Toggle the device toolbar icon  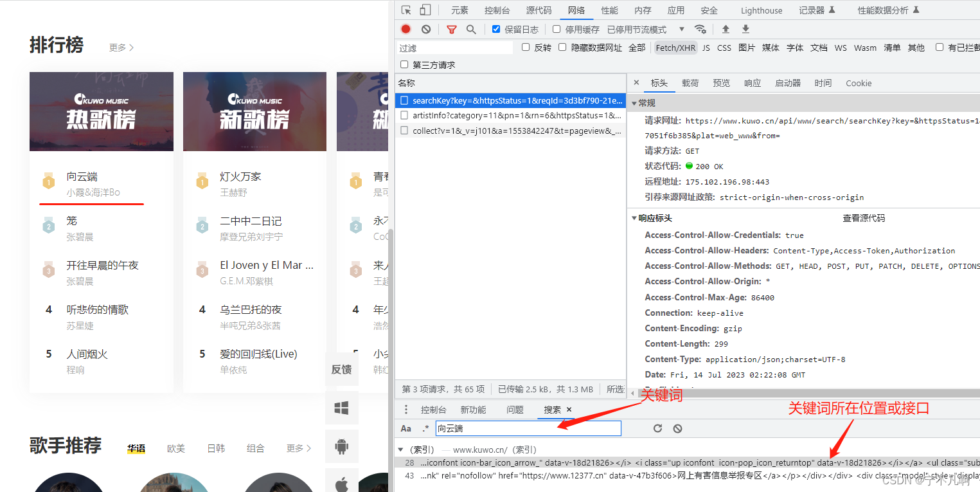click(x=425, y=10)
